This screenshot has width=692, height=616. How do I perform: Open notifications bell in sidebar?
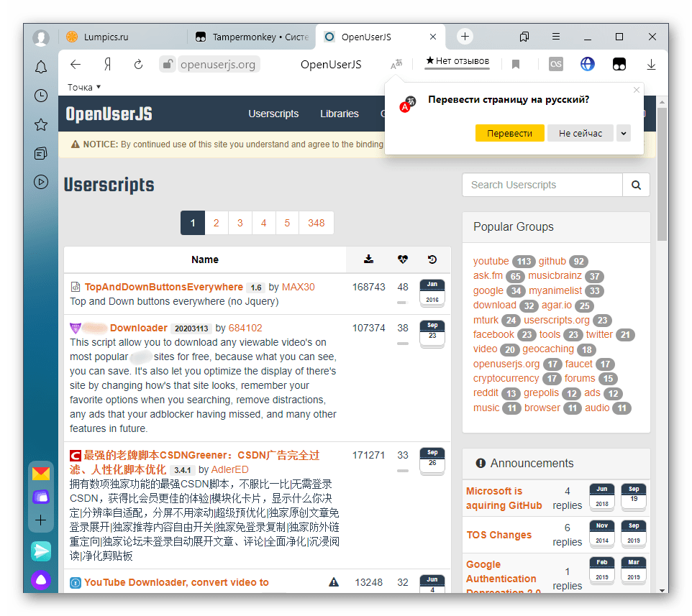pos(40,67)
